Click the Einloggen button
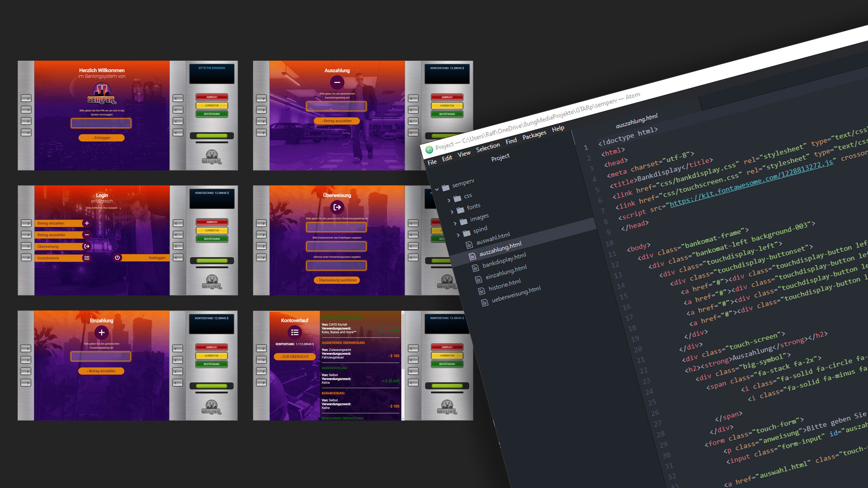 click(102, 138)
